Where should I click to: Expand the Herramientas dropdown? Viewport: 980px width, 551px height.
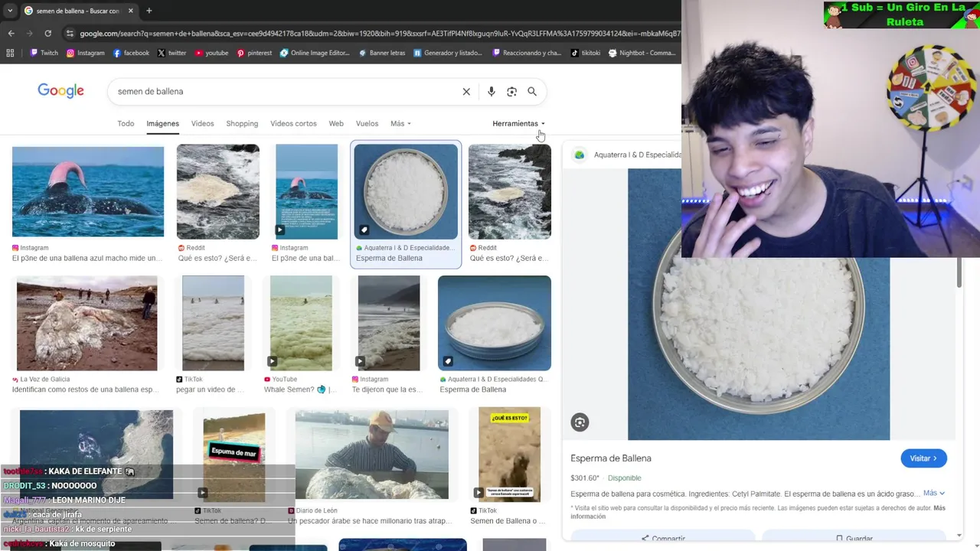pos(518,123)
